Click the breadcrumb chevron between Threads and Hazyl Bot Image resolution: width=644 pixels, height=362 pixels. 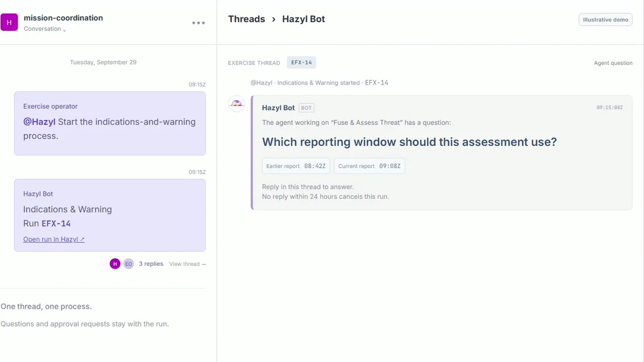[274, 19]
